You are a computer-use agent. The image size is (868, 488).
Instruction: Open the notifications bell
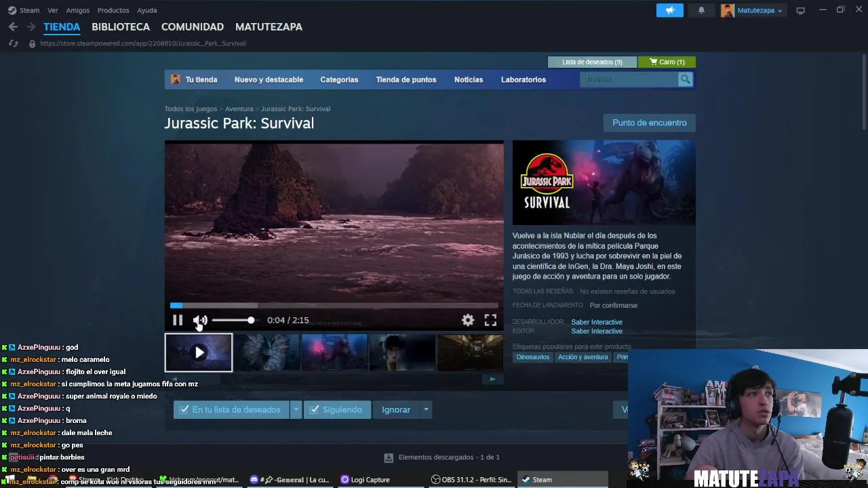pyautogui.click(x=701, y=10)
